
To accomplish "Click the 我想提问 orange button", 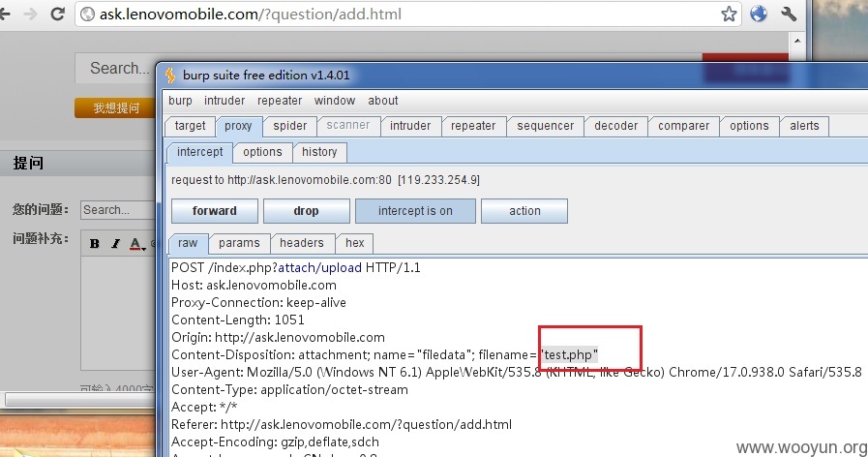I will 115,108.
